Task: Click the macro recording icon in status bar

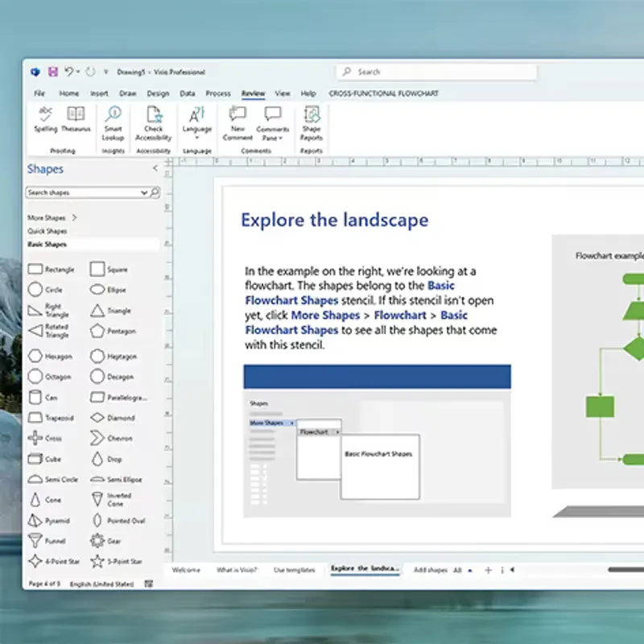Action: tap(149, 584)
